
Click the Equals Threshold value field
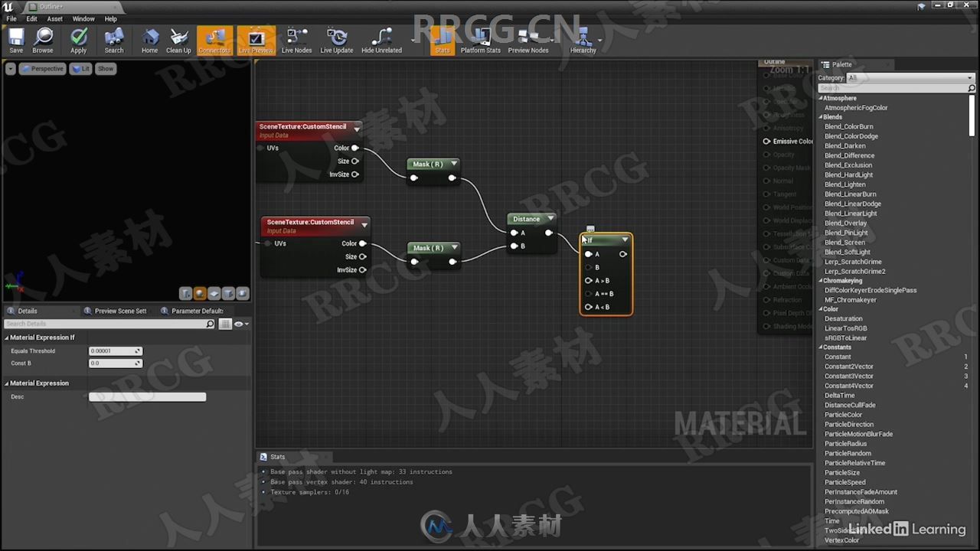(116, 351)
